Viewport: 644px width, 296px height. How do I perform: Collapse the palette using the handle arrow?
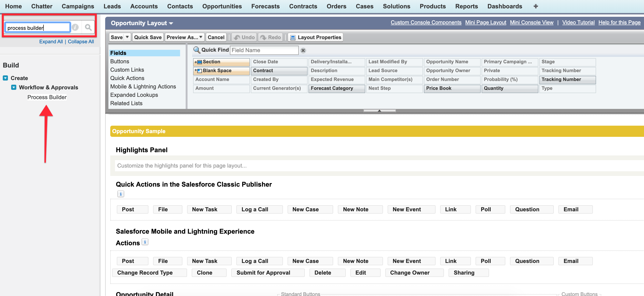[379, 111]
